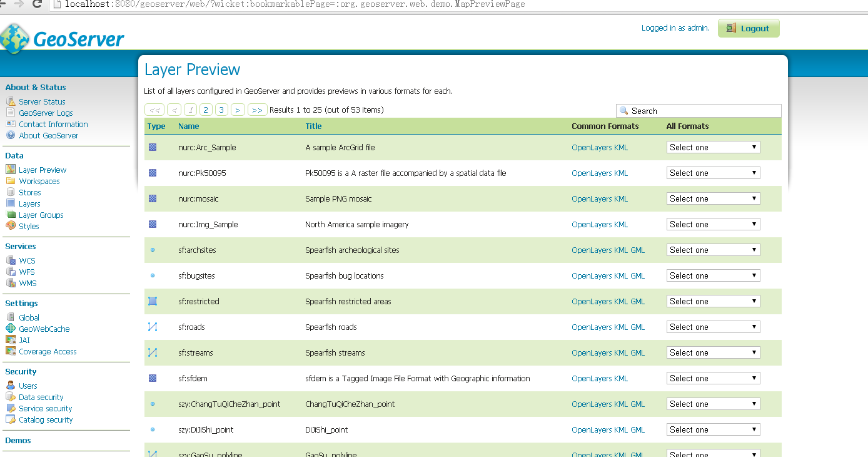Sort table by Type column
The image size is (868, 457).
tap(156, 126)
